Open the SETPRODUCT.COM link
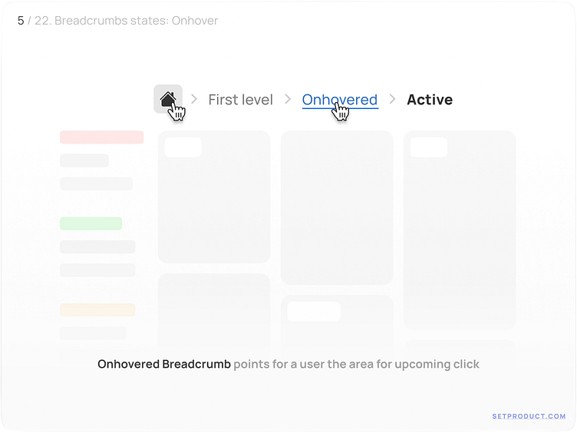577x433 pixels. [529, 416]
